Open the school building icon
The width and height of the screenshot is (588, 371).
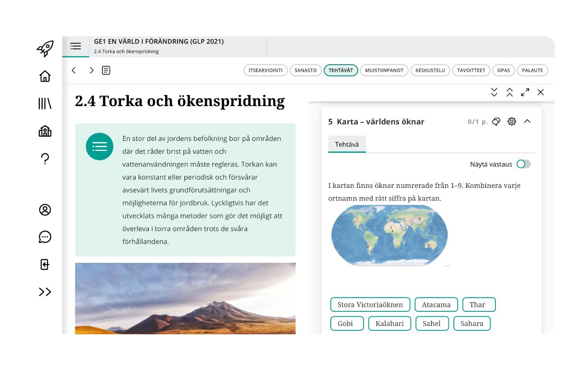click(x=45, y=131)
